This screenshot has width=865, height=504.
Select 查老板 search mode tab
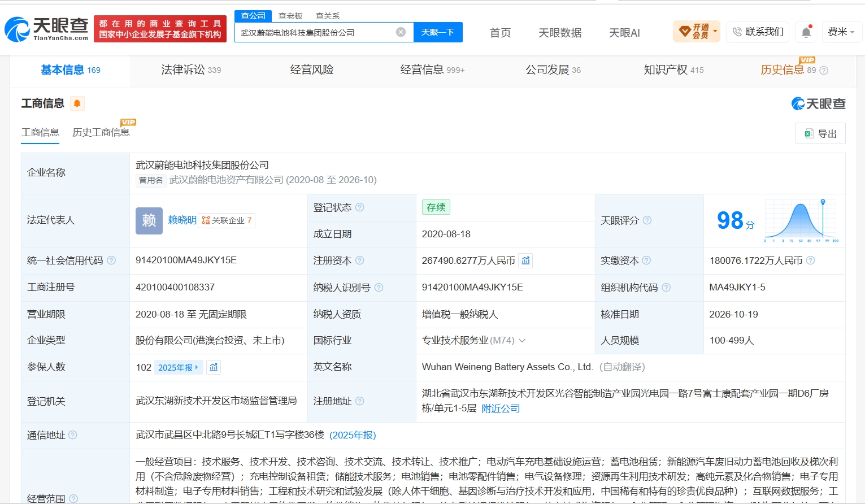point(290,16)
